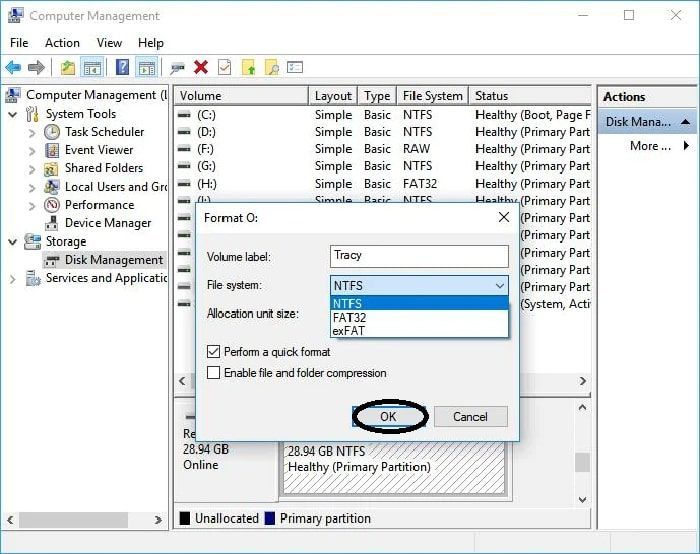Select Task Scheduler in the tree
Viewport: 700px width, 554px height.
point(104,132)
